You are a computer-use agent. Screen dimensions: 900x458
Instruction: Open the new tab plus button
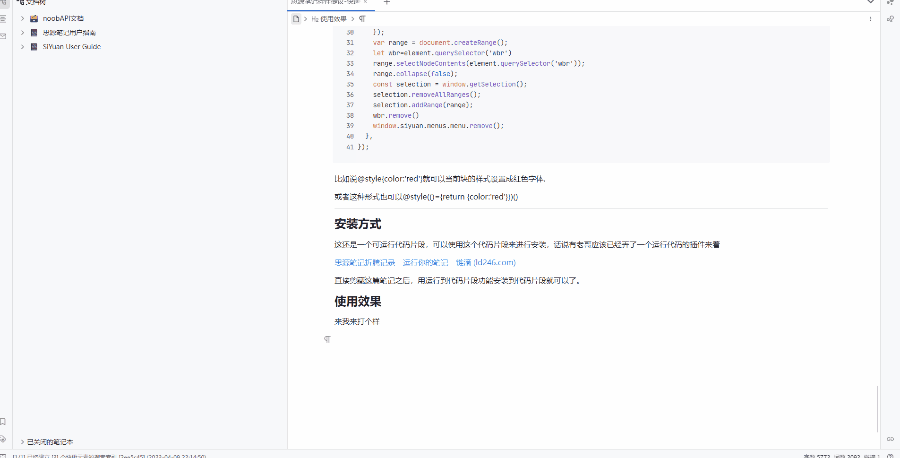(x=387, y=3)
